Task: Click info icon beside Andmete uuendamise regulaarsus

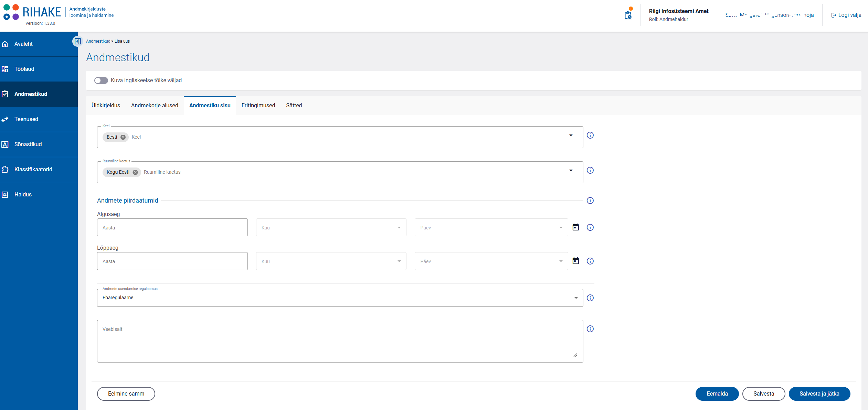Action: (x=590, y=298)
